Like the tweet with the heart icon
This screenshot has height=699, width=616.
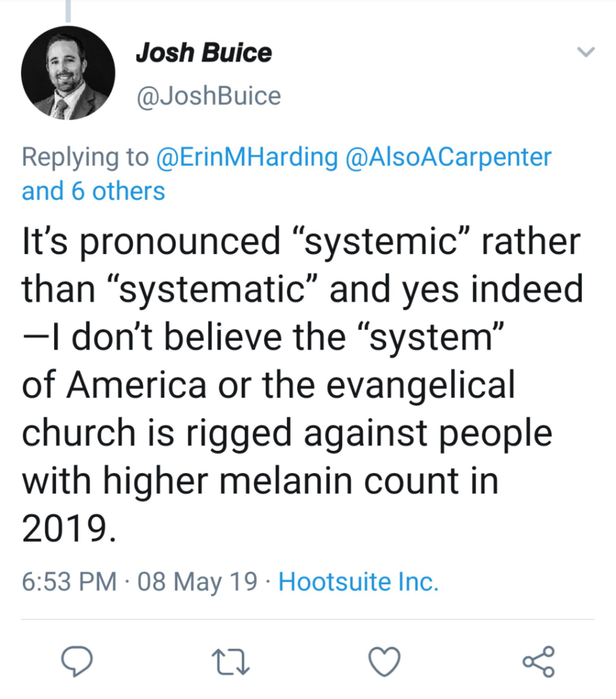click(x=384, y=661)
